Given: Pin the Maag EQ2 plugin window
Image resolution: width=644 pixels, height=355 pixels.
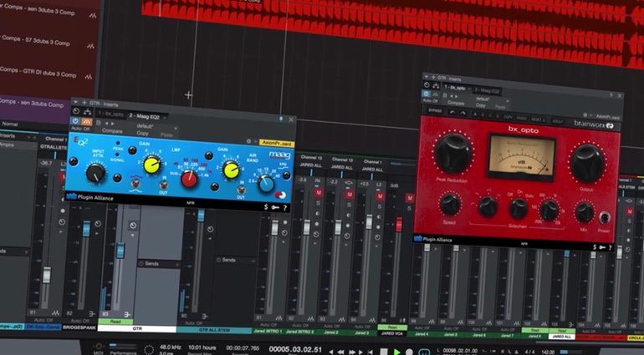Looking at the screenshot, I should point(282,119).
